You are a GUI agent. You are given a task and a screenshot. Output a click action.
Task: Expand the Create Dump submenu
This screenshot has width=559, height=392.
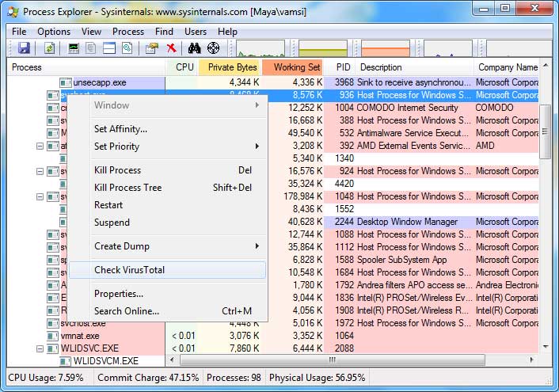[167, 246]
